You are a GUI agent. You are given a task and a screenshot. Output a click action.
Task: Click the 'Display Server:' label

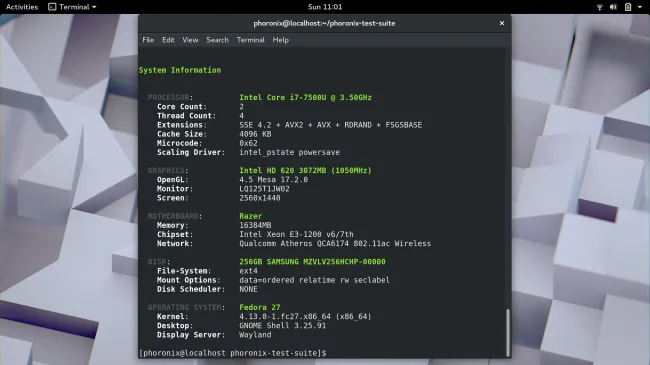(191, 335)
